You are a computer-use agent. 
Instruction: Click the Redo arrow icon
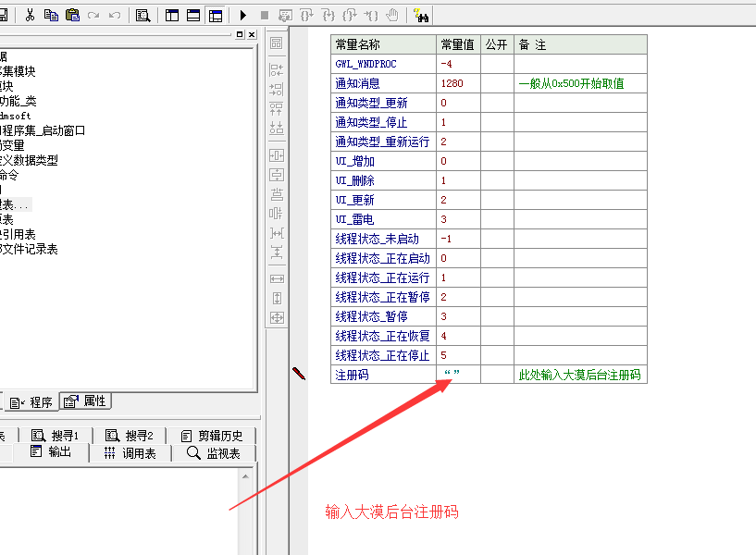click(93, 16)
